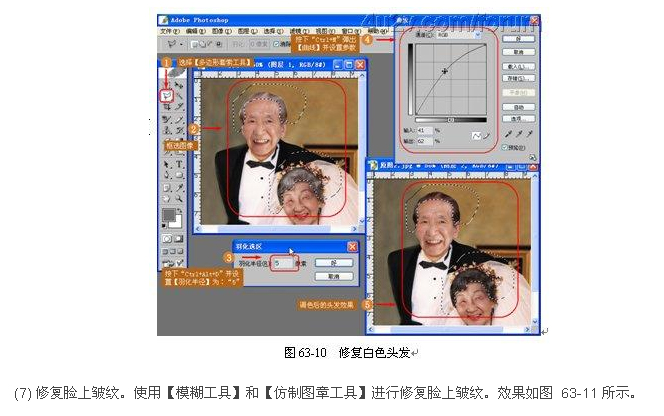Select the Type (T) tool
This screenshot has height=416, width=664.
(180, 164)
